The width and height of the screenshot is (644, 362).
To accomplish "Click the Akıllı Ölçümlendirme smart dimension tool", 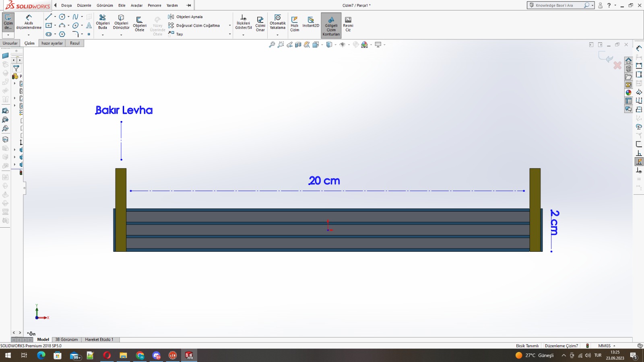I will [x=29, y=22].
